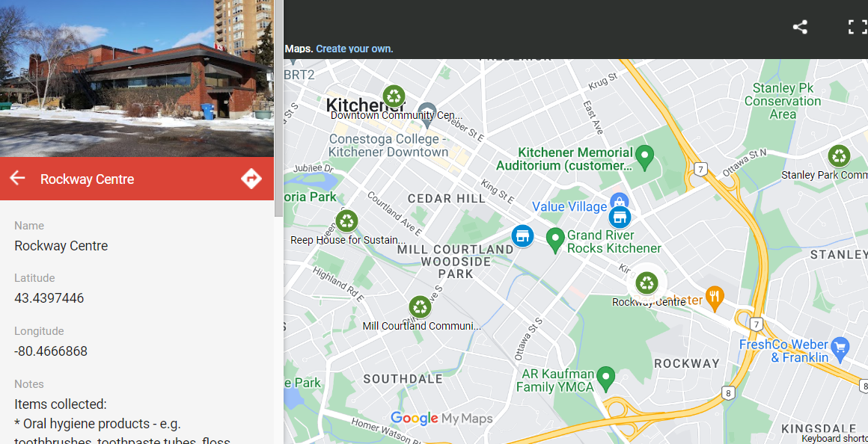
Task: Select the Downtown Community Centre recycling marker
Action: pos(394,96)
